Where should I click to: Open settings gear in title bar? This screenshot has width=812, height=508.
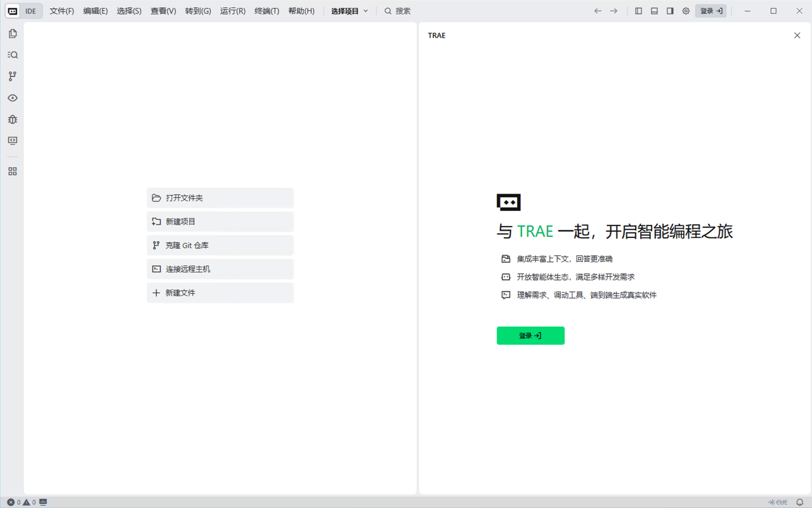pyautogui.click(x=686, y=11)
